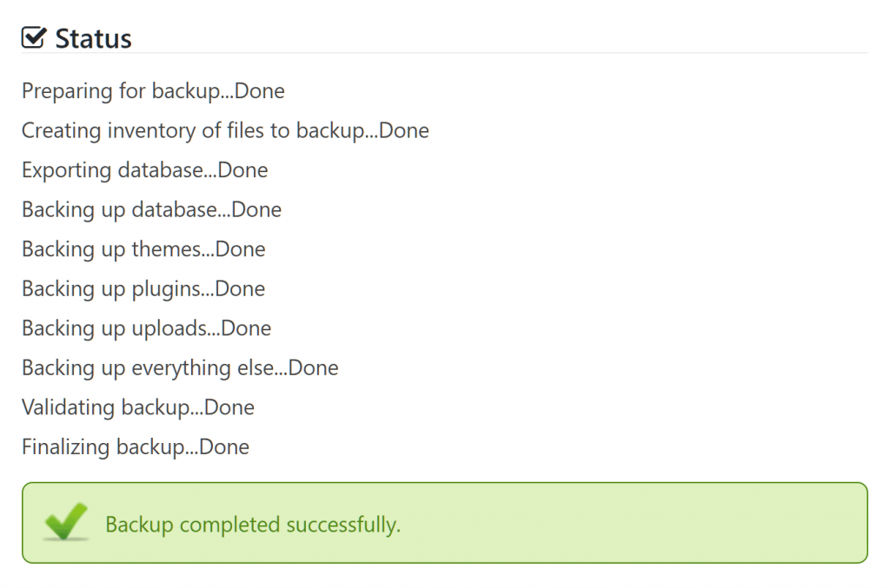Click Done after Exporting database
The image size is (890, 588).
pyautogui.click(x=243, y=170)
